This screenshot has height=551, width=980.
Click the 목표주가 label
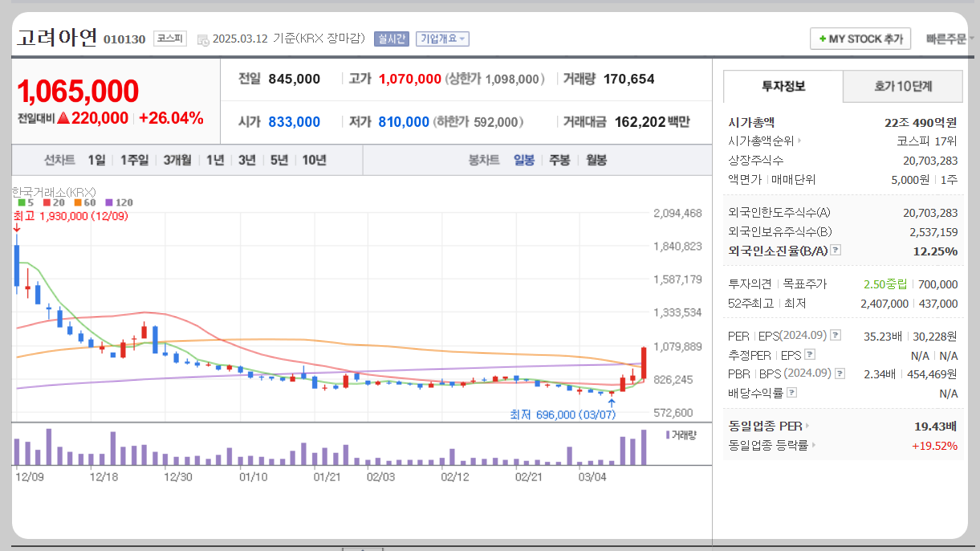click(x=804, y=284)
